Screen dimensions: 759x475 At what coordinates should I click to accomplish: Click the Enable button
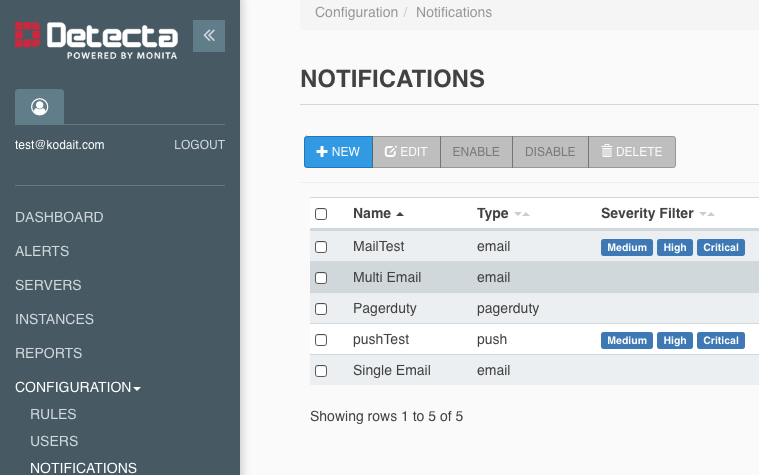pyautogui.click(x=476, y=152)
